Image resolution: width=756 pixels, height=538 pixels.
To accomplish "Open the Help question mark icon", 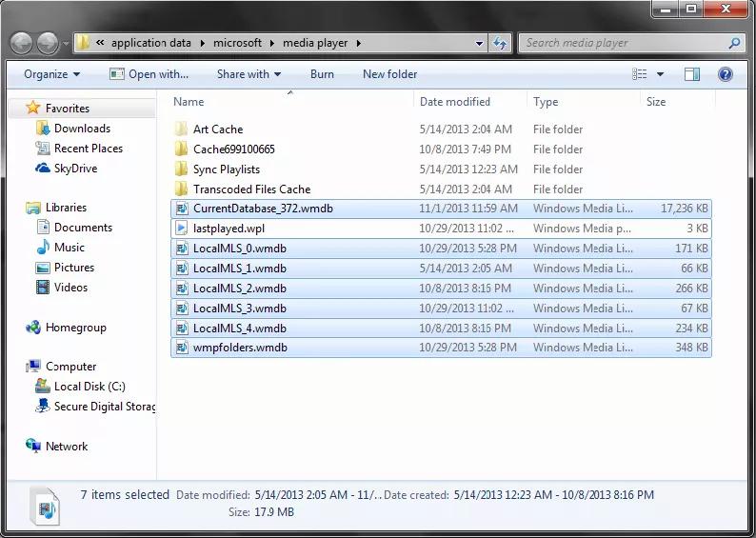I will pyautogui.click(x=726, y=74).
